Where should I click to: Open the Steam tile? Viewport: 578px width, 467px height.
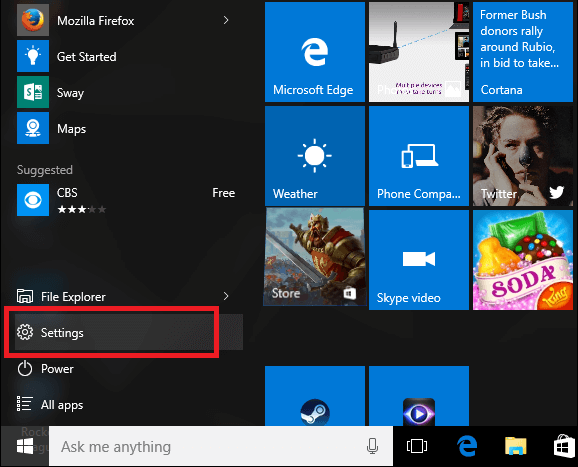[315, 396]
